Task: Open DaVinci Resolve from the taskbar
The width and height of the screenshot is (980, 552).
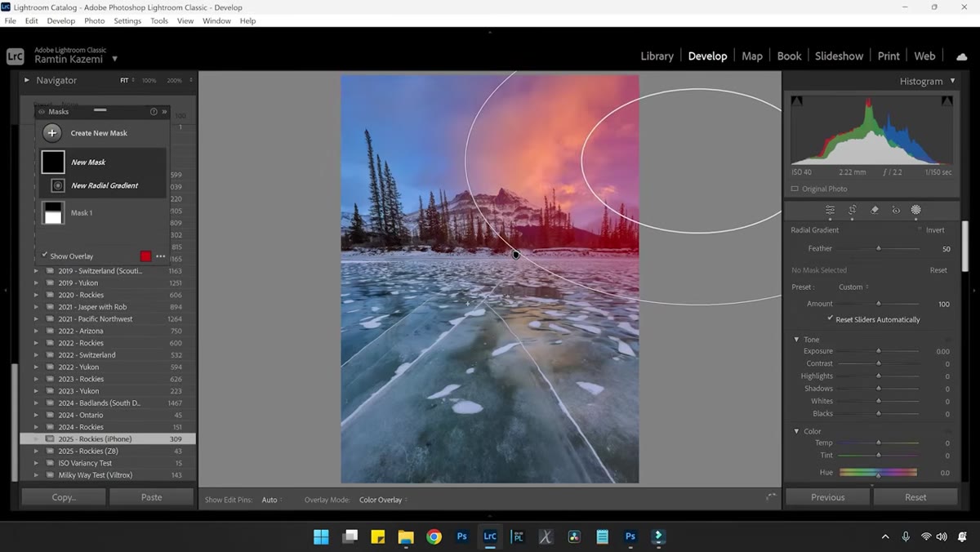Action: coord(574,536)
